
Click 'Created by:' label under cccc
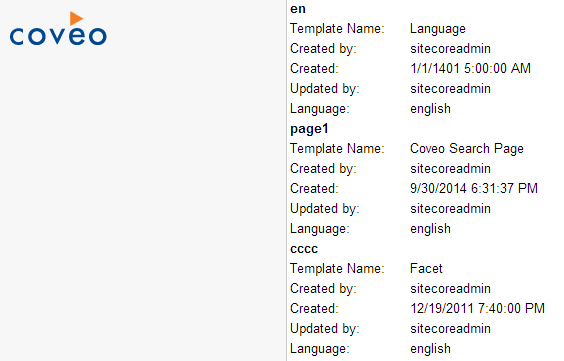coord(323,289)
